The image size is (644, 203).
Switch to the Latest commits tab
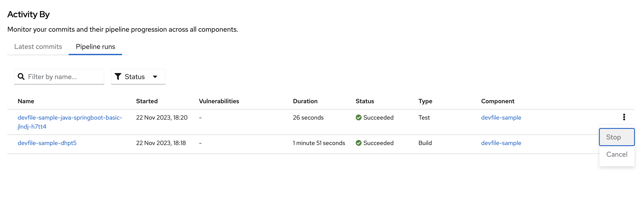click(x=38, y=47)
